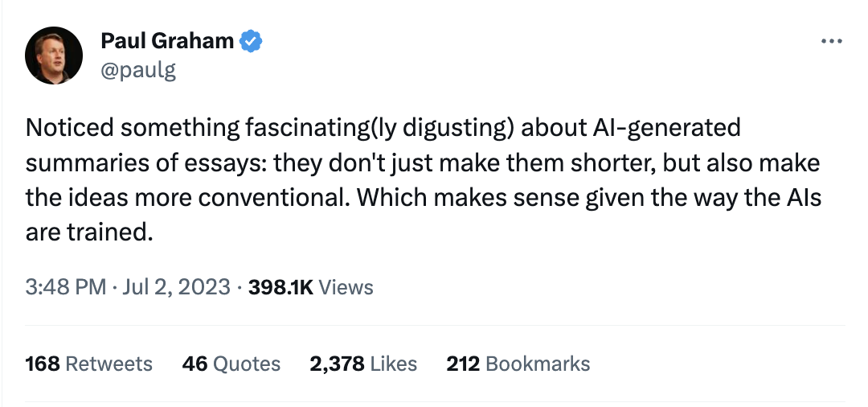The height and width of the screenshot is (407, 868).
Task: Show the 168 Retweets list
Action: [x=88, y=364]
